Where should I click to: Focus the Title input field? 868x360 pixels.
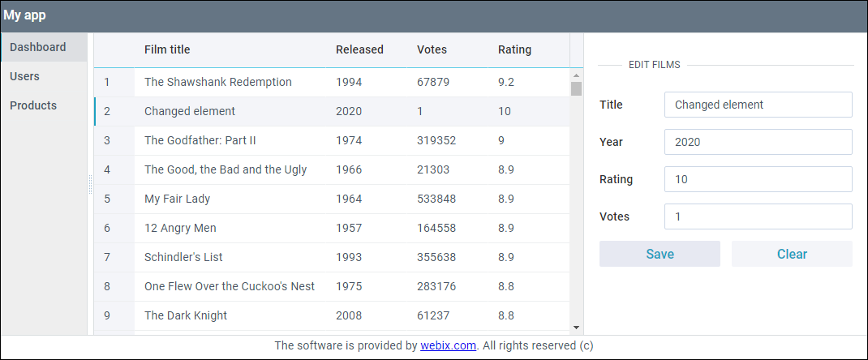[x=758, y=105]
